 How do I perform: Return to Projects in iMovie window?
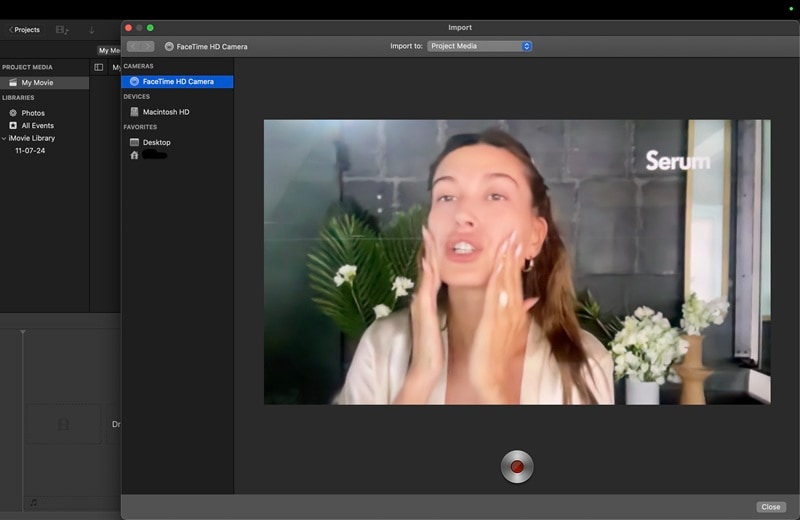pyautogui.click(x=24, y=30)
